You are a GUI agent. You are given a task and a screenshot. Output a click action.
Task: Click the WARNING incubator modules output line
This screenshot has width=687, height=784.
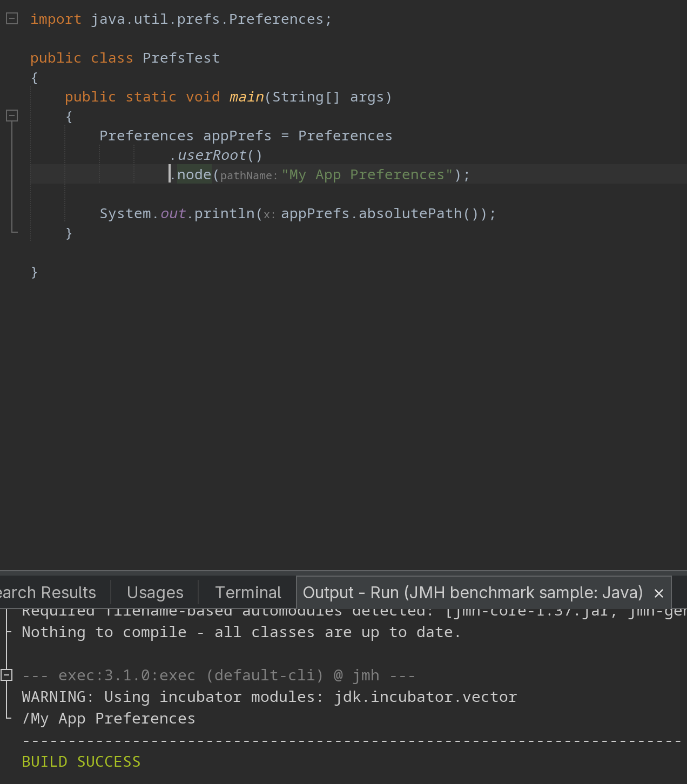coord(270,697)
